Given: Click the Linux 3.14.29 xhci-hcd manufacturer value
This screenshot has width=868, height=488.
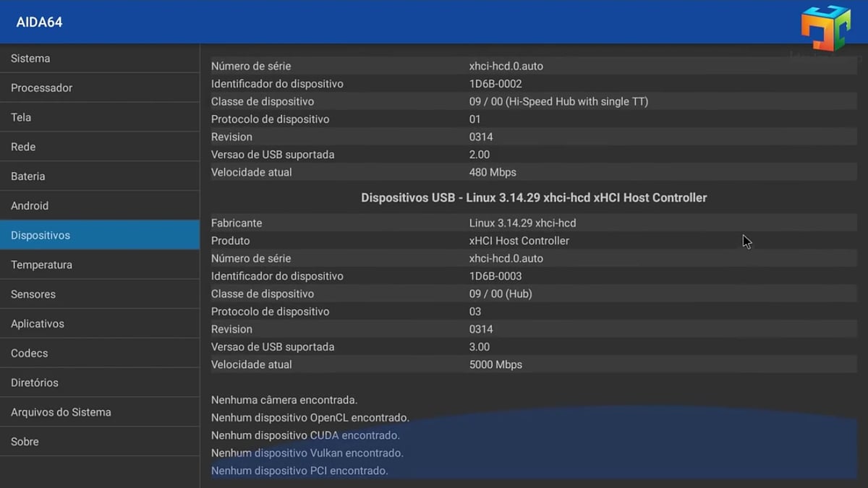Looking at the screenshot, I should tap(522, 223).
